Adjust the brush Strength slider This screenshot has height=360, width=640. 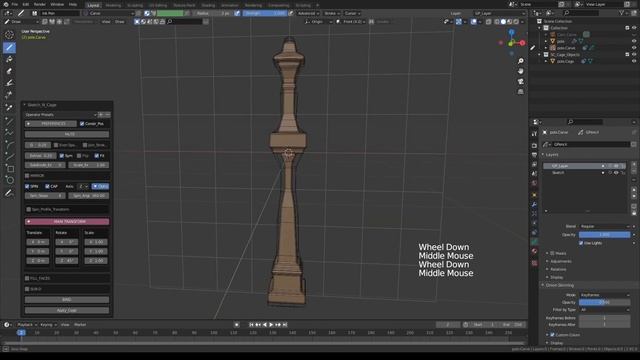265,13
